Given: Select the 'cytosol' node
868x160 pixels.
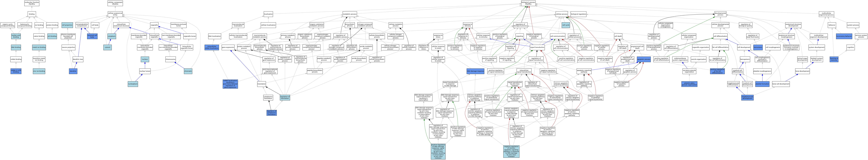Looking at the screenshot, I should tap(107, 47).
